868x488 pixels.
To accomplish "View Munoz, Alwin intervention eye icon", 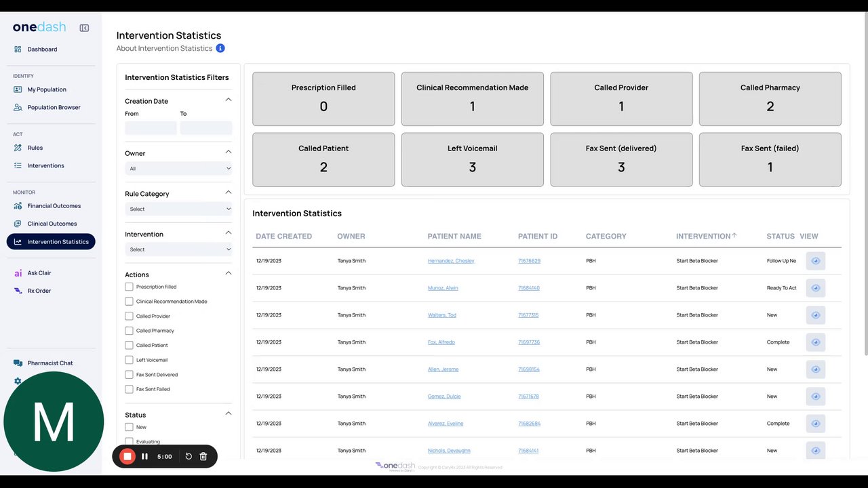I will click(815, 288).
